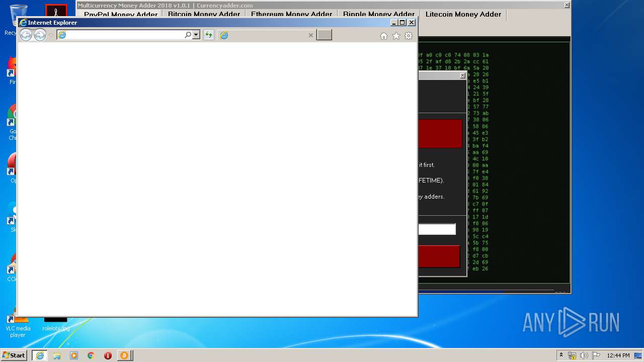Launch Windows Media Player from the taskbar
This screenshot has height=362, width=644.
click(74, 355)
